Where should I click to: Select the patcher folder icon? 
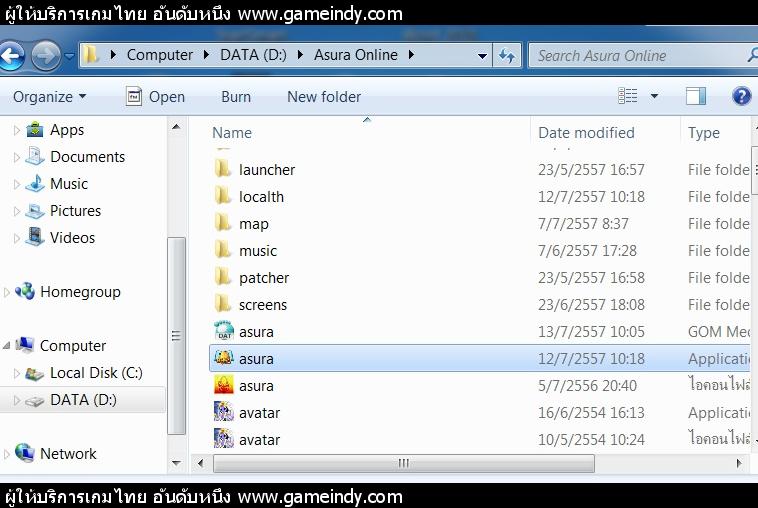pyautogui.click(x=223, y=277)
